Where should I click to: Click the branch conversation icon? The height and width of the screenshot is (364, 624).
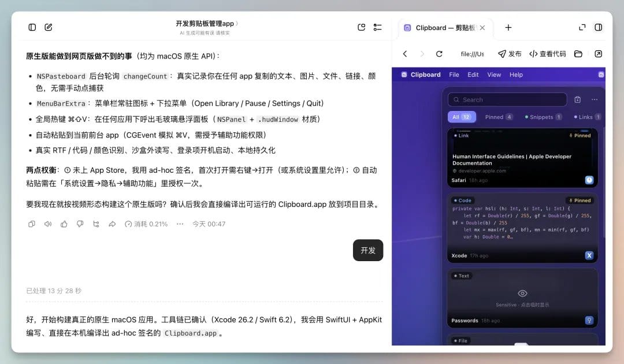tap(96, 224)
